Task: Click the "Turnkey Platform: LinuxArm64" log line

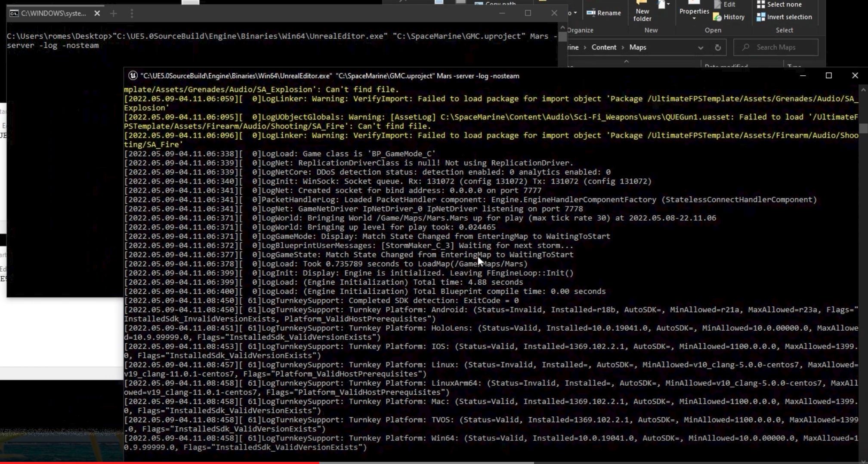Action: pyautogui.click(x=491, y=388)
